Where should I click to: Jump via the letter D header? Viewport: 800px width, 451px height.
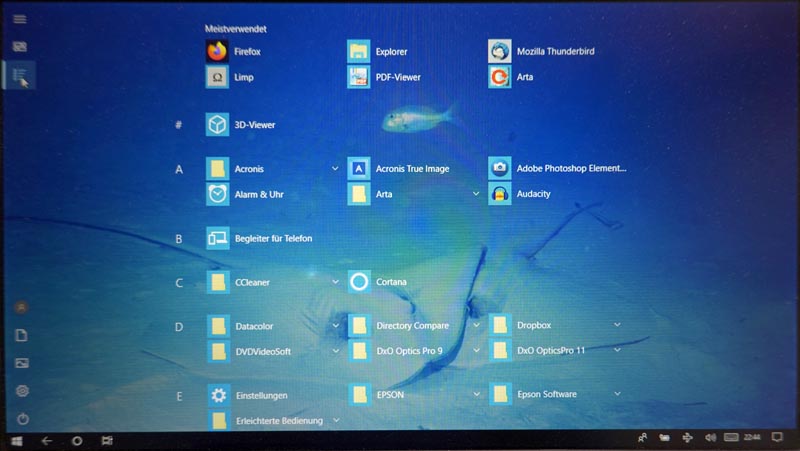pos(179,327)
